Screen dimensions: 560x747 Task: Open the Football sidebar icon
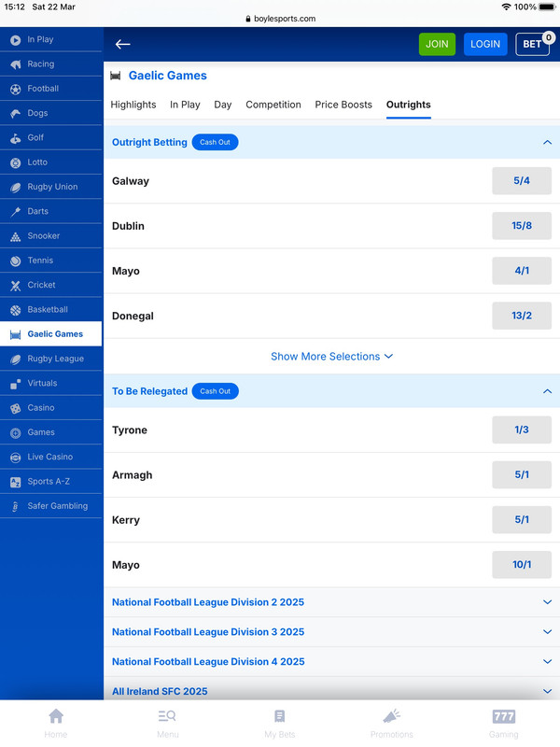[x=16, y=89]
